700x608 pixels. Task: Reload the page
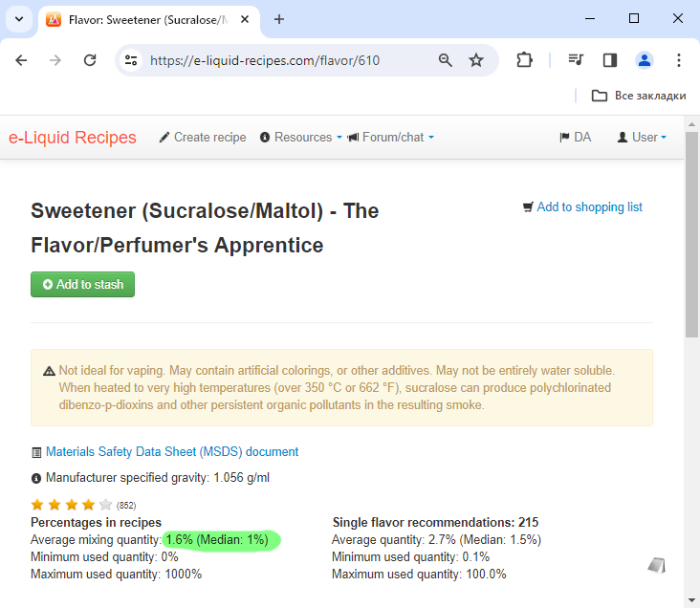click(x=90, y=60)
